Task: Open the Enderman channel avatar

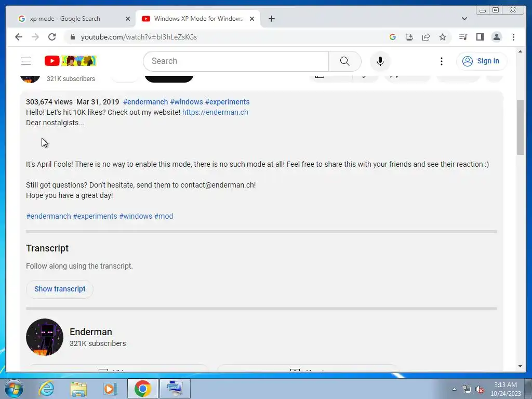Action: coord(45,337)
